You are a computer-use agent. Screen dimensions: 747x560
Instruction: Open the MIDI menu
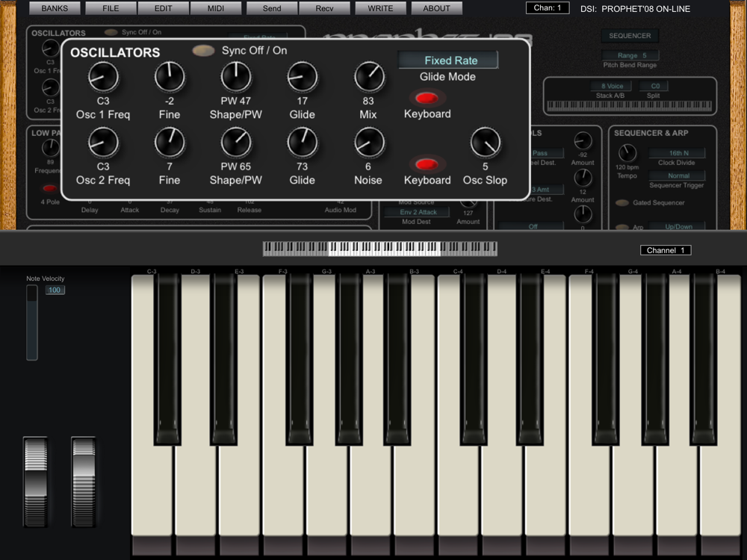pos(216,8)
